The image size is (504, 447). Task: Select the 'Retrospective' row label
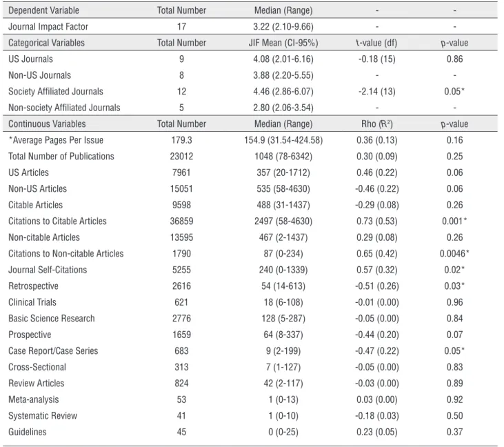click(x=33, y=286)
